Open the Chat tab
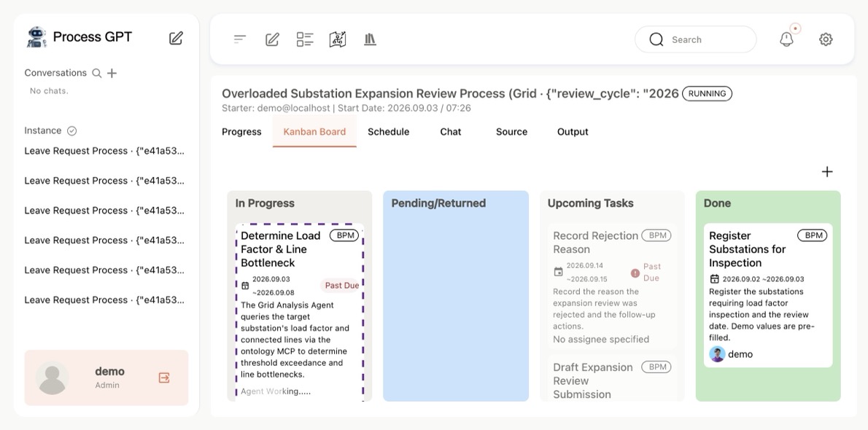Screen dimensions: 868x430 tap(451, 132)
